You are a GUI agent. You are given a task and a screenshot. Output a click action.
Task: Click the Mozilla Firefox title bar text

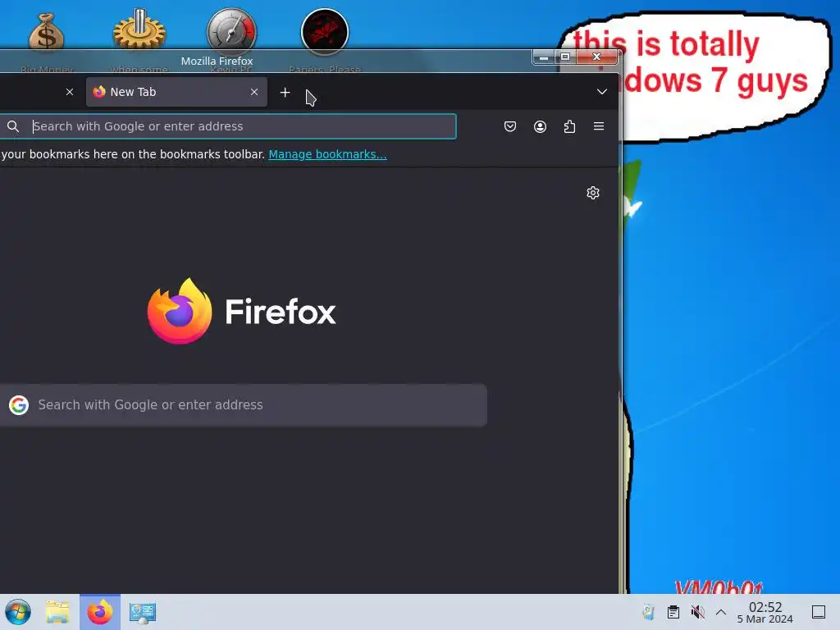[x=217, y=61]
